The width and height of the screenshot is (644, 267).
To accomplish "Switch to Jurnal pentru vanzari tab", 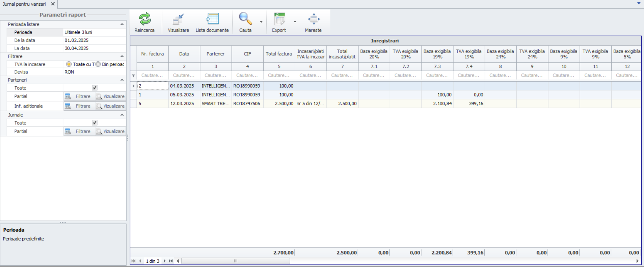I will (24, 4).
